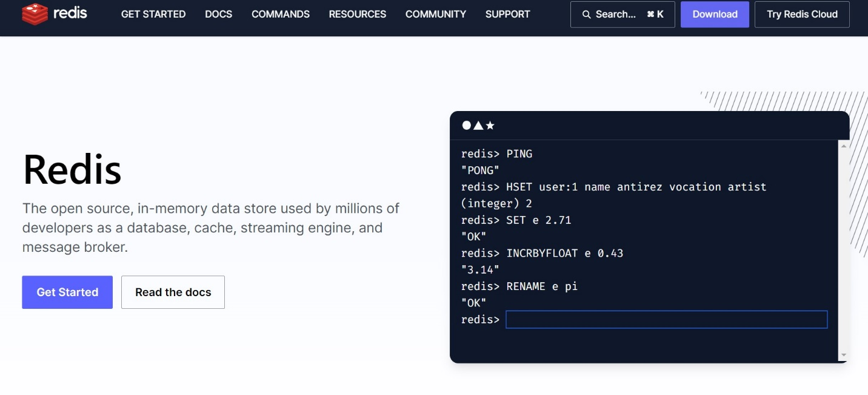
Task: Focus the Search field in the header
Action: 622,15
